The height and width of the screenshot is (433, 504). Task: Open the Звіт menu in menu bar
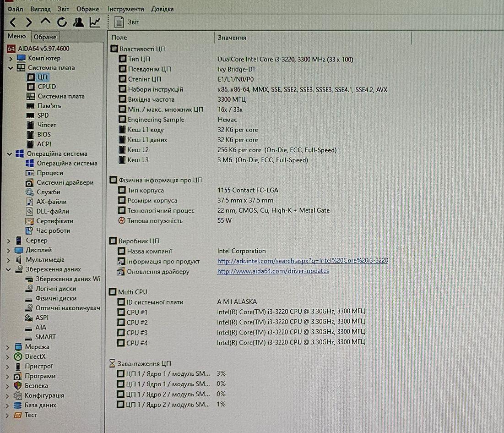coord(63,9)
